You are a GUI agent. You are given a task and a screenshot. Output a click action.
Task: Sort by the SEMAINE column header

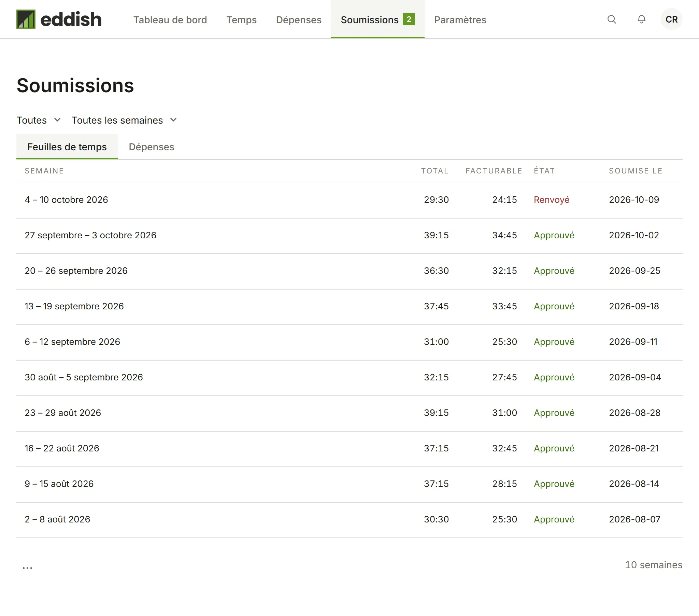[x=44, y=171]
